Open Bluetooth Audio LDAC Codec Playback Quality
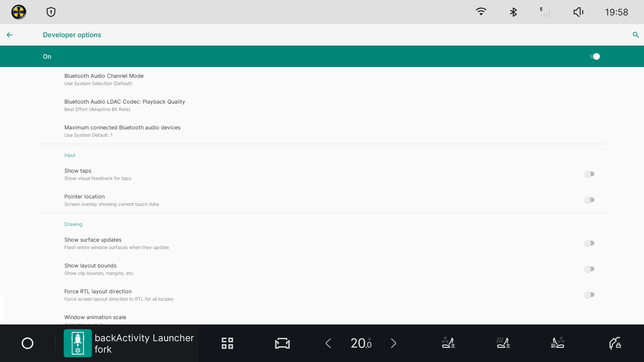The image size is (644, 362). point(124,105)
